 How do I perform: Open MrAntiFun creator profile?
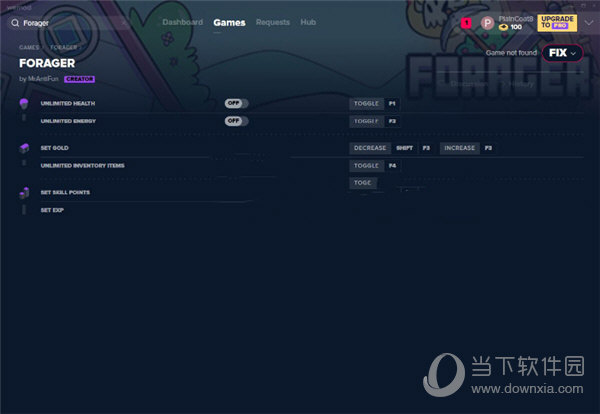(x=43, y=79)
